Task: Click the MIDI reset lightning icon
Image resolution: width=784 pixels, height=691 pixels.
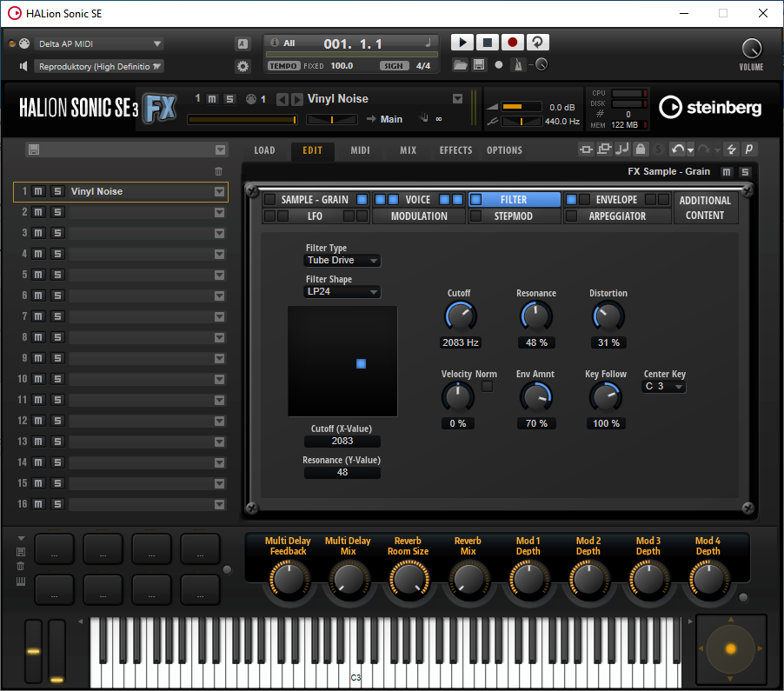Action: point(732,149)
